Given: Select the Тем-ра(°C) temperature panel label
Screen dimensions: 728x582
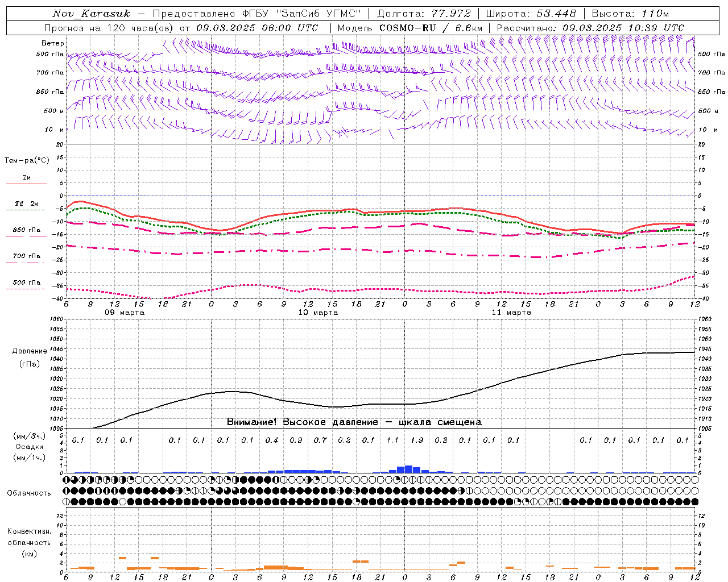Looking at the screenshot, I should [27, 161].
